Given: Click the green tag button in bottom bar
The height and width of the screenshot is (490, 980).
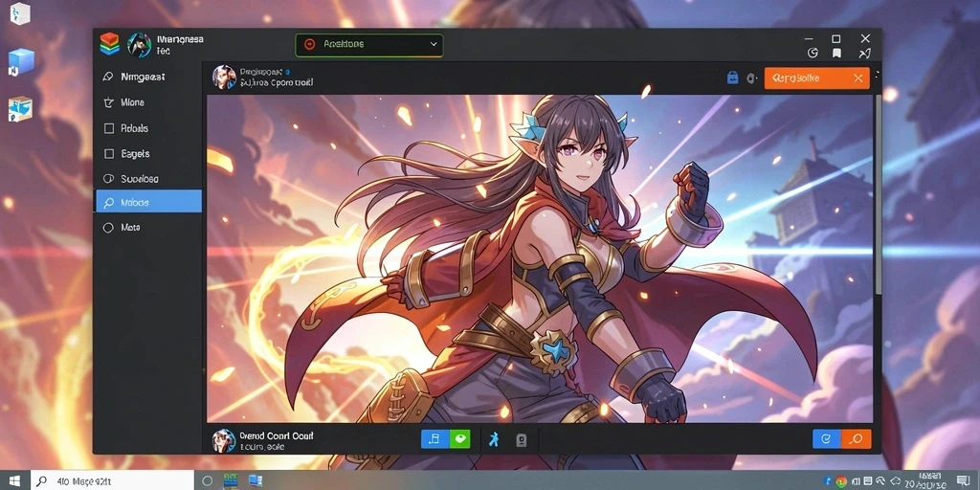Looking at the screenshot, I should click(460, 439).
